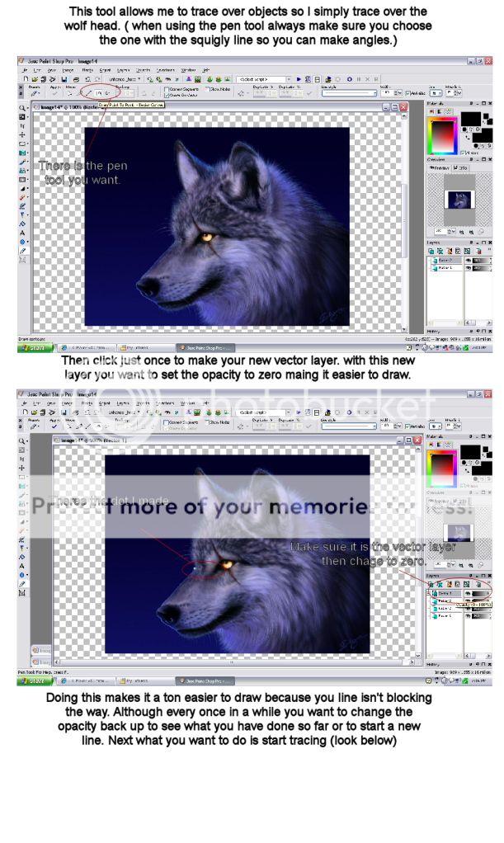The image size is (504, 843).
Task: Open the Presets dropdown in top tool options
Action: (x=35, y=93)
